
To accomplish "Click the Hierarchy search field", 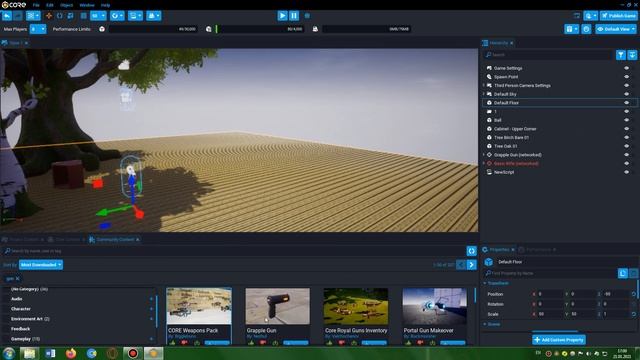I will (547, 55).
